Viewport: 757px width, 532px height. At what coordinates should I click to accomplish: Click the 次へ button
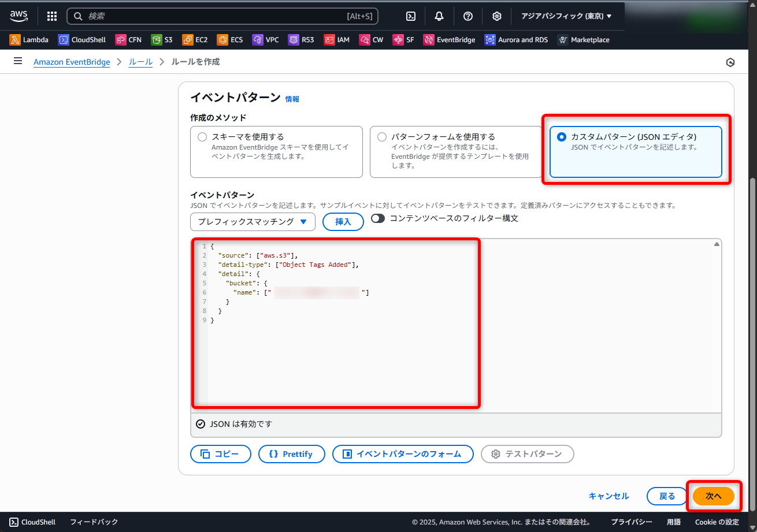[714, 496]
